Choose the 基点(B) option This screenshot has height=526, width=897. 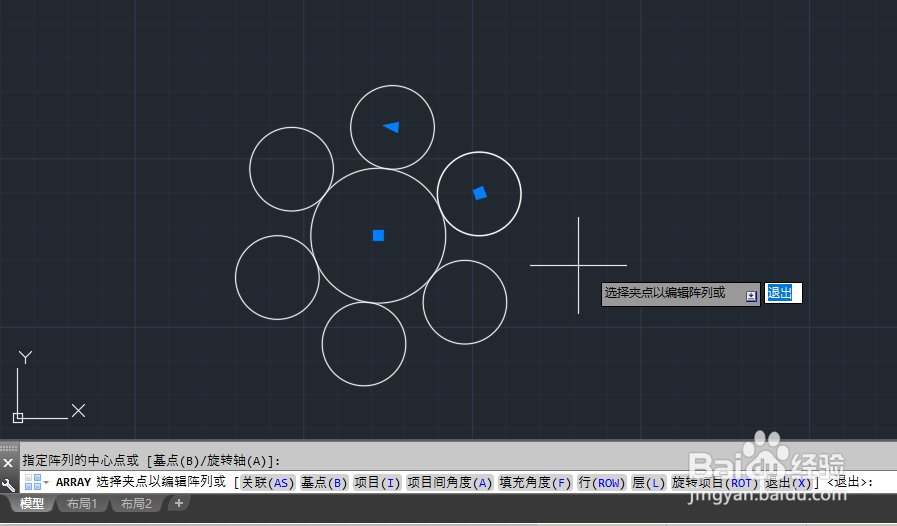(x=324, y=483)
